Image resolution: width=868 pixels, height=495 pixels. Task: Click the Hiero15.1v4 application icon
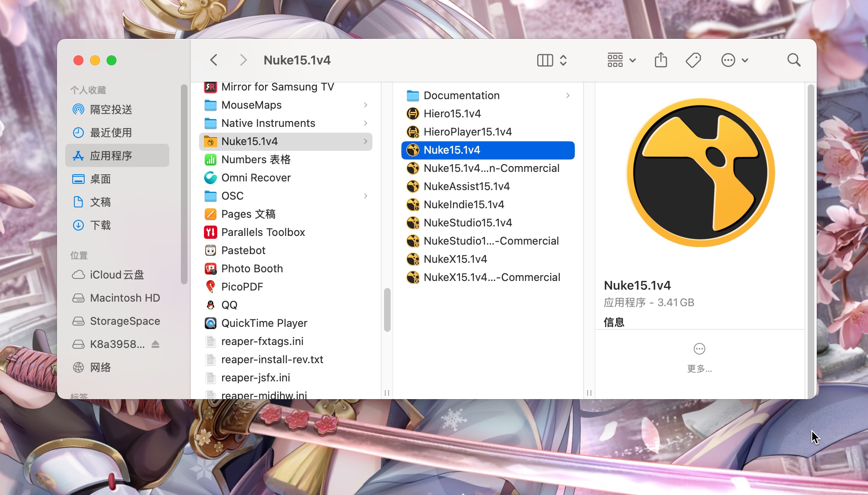(413, 114)
